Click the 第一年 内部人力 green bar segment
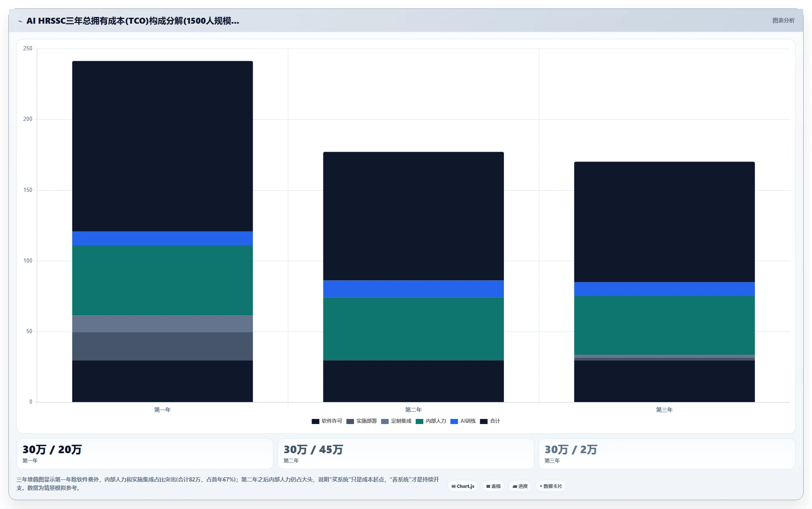This screenshot has width=812, height=509. (162, 280)
